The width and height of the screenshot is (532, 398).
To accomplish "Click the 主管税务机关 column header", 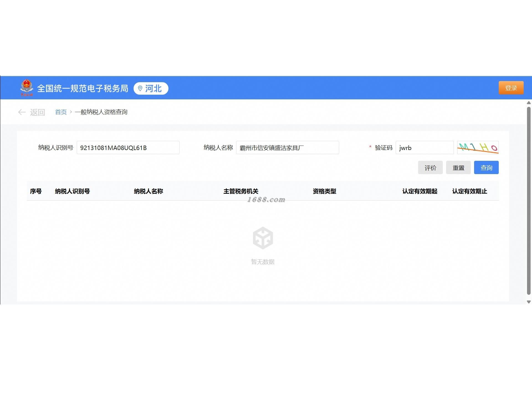I will coord(241,191).
